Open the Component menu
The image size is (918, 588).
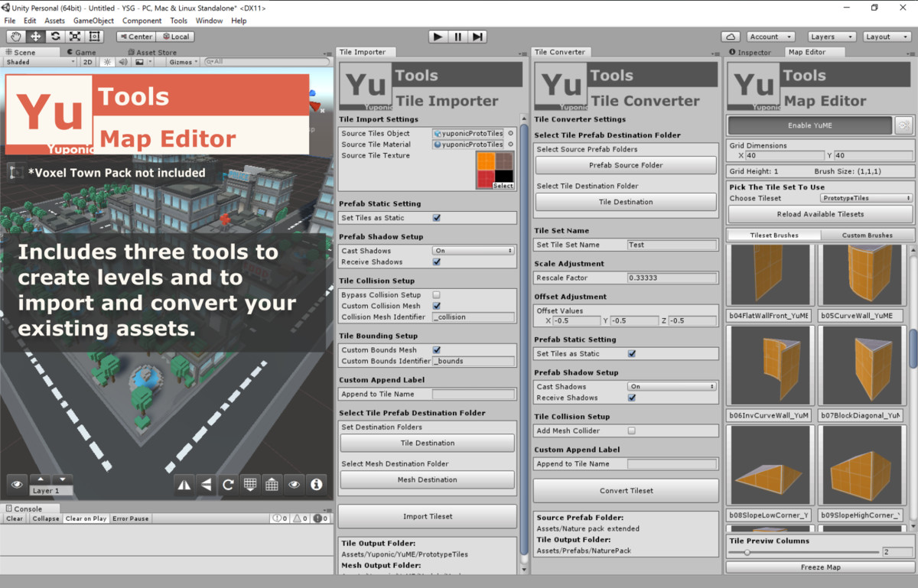(142, 21)
